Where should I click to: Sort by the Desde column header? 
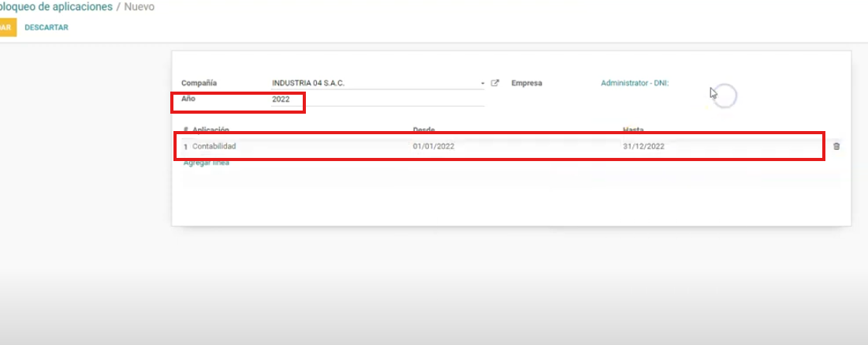pyautogui.click(x=424, y=129)
